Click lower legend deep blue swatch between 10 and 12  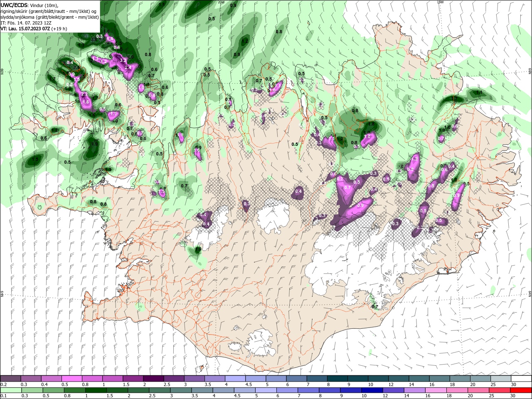pos(371,390)
